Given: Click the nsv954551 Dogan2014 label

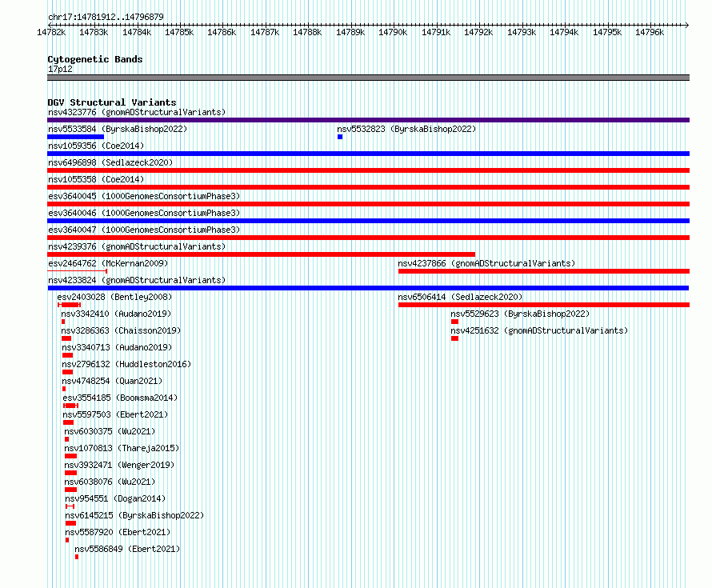Looking at the screenshot, I should 115,498.
